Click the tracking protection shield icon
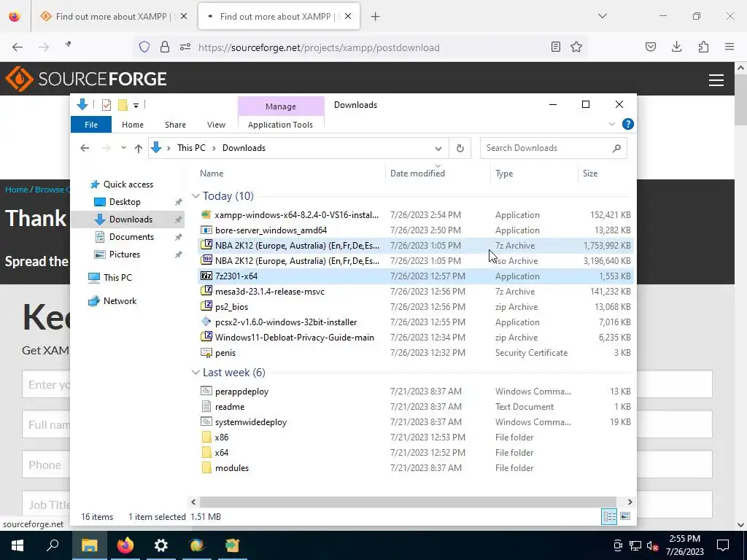Viewport: 747px width, 560px height. pyautogui.click(x=144, y=47)
